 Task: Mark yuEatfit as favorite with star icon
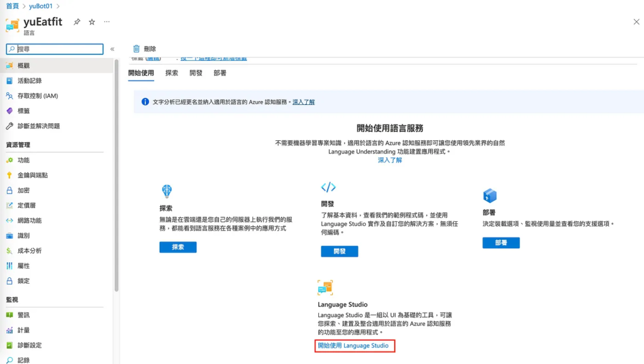pos(92,22)
